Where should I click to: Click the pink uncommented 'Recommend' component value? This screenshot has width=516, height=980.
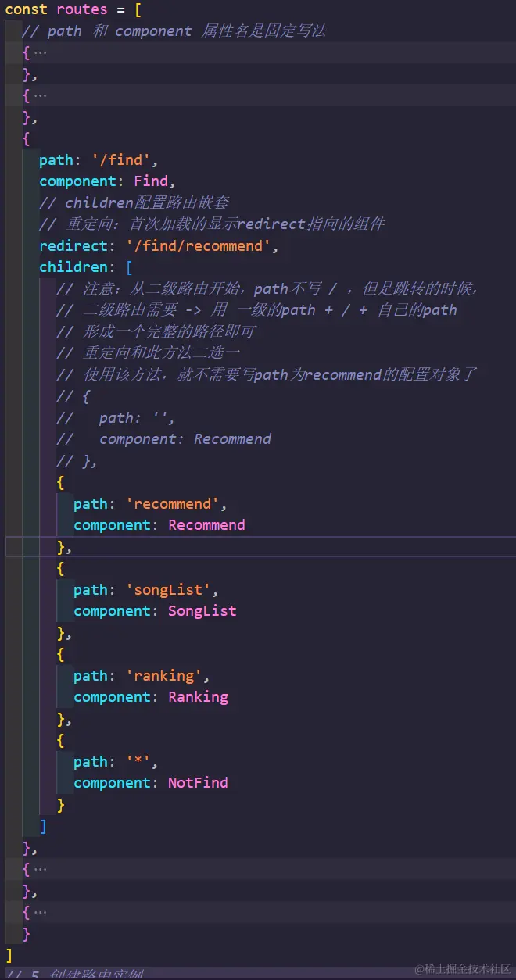(x=206, y=525)
